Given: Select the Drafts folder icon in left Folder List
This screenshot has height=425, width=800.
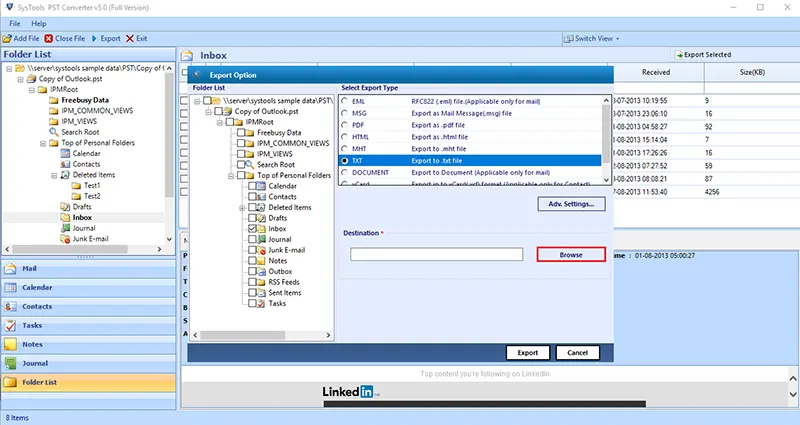Looking at the screenshot, I should (65, 207).
